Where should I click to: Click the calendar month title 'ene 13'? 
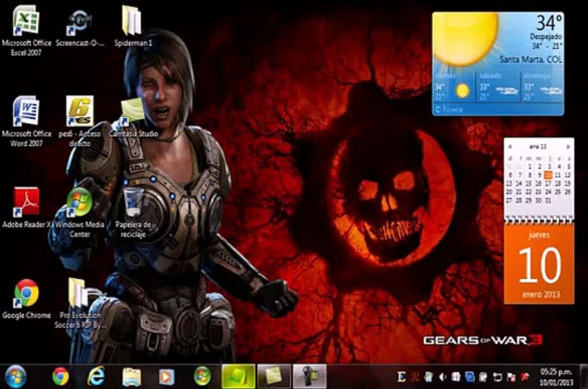click(538, 146)
